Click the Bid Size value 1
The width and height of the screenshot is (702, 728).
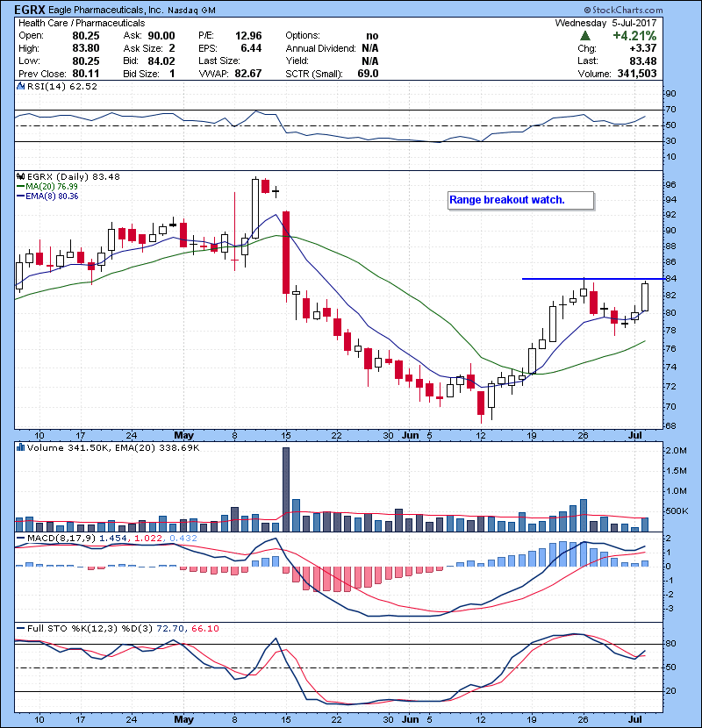[172, 74]
